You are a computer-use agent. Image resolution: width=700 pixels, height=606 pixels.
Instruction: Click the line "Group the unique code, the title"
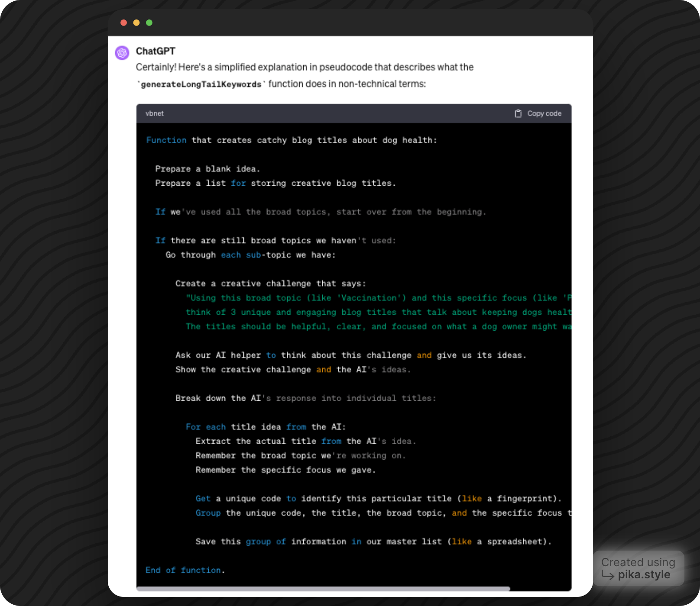(383, 513)
